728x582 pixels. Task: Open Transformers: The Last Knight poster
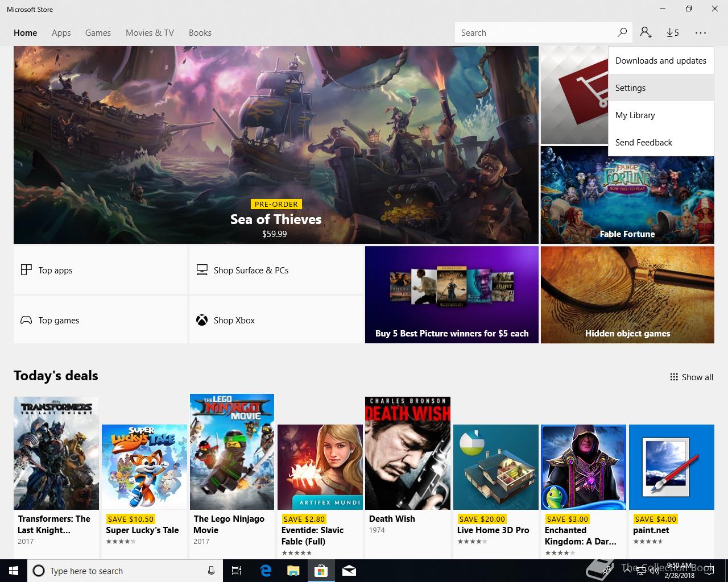coord(56,453)
